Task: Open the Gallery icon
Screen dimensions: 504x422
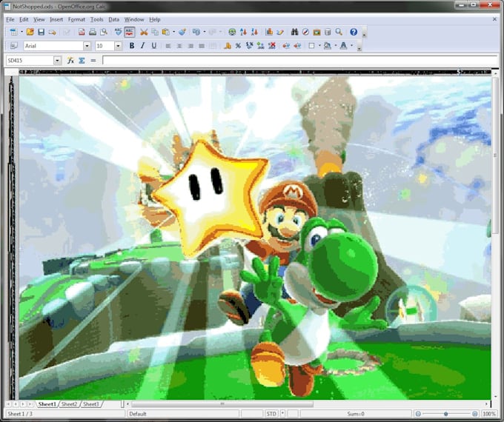Action: pos(316,32)
